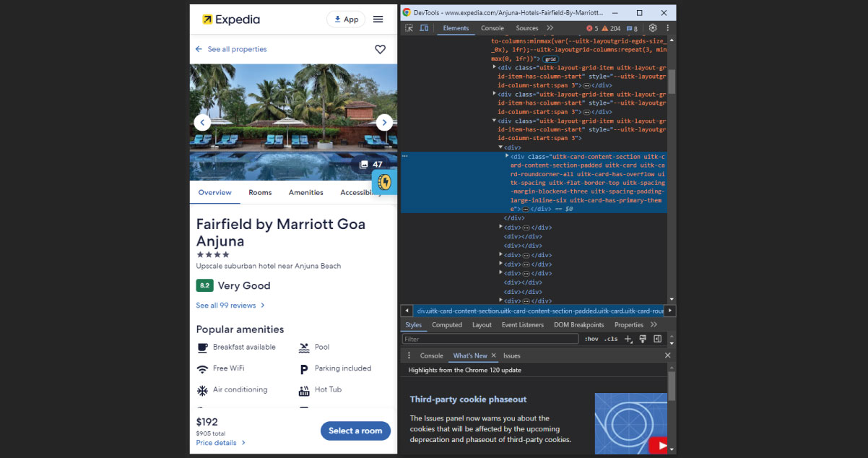This screenshot has width=868, height=458.
Task: Select the inspect element tool in DevTools
Action: tap(408, 27)
